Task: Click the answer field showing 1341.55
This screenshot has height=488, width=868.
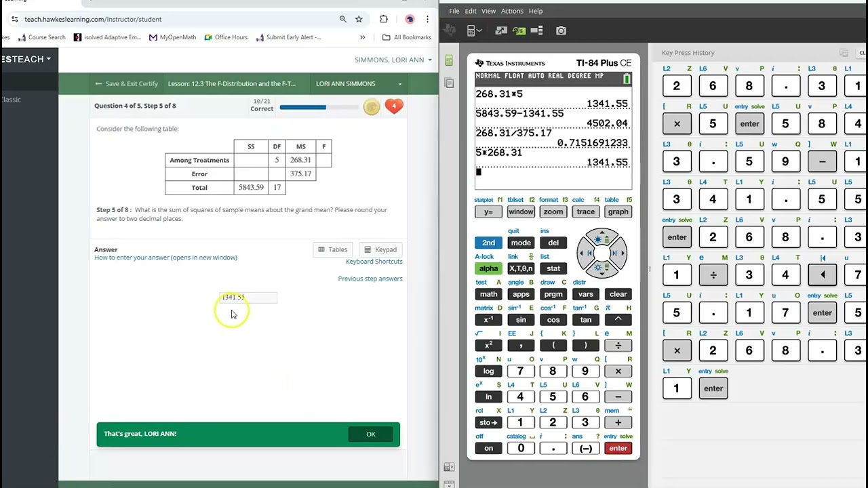Action: (248, 298)
